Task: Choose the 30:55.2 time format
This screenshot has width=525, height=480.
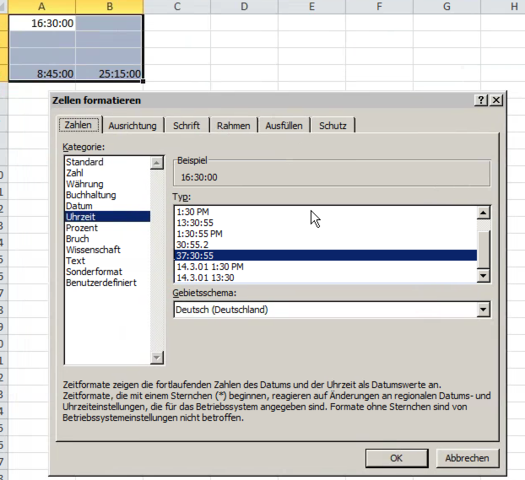Action: coord(326,245)
